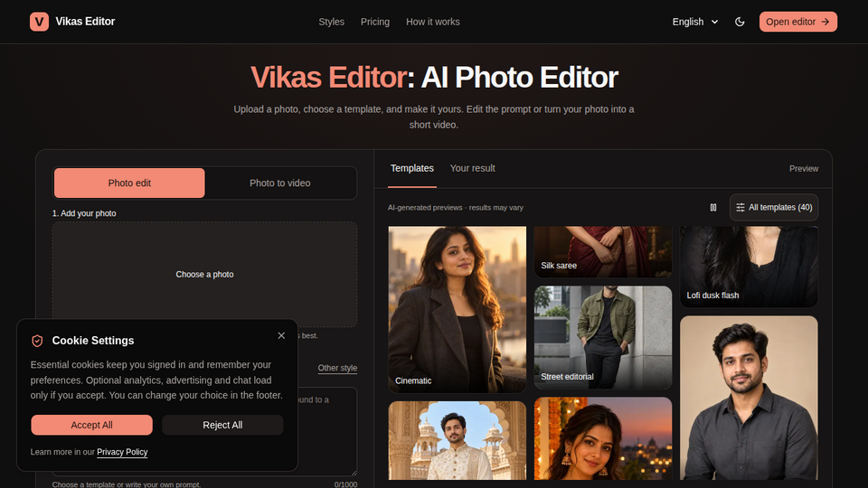Select the Lofi dusk flash template
The image size is (868, 488).
[x=749, y=267]
